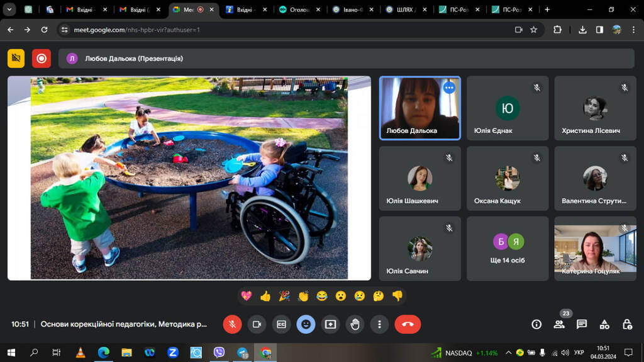Expand the browser tab search chevron
644x362 pixels.
(9, 9)
